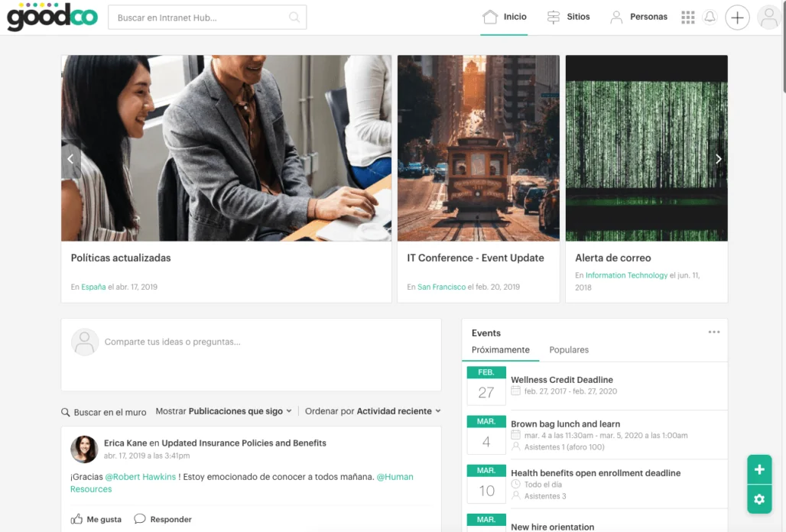Screen dimensions: 786x532
Task: Open the Personas menu item
Action: 638,17
